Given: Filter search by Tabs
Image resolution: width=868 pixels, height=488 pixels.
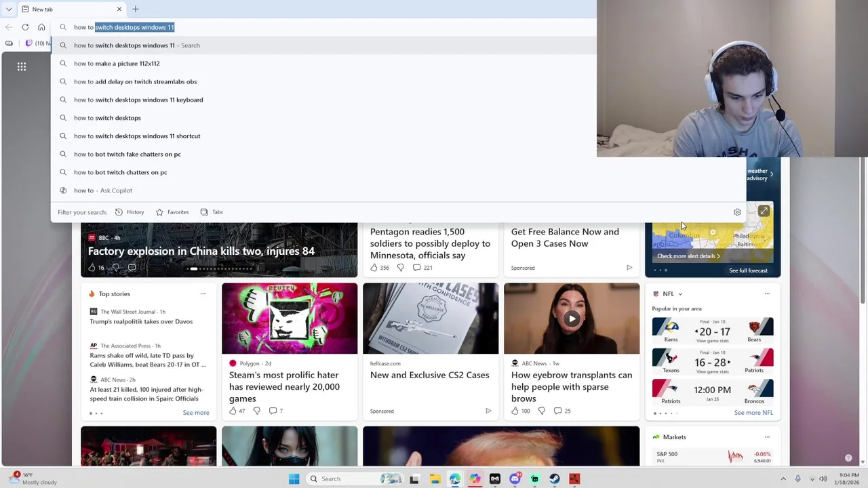Looking at the screenshot, I should click(x=212, y=212).
